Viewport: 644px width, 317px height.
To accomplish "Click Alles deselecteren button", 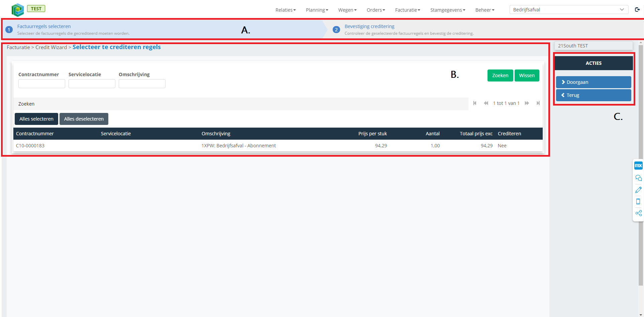I will [x=84, y=119].
